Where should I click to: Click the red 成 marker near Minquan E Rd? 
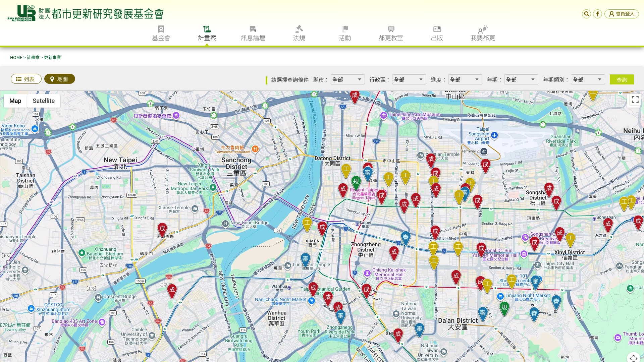pos(485,166)
